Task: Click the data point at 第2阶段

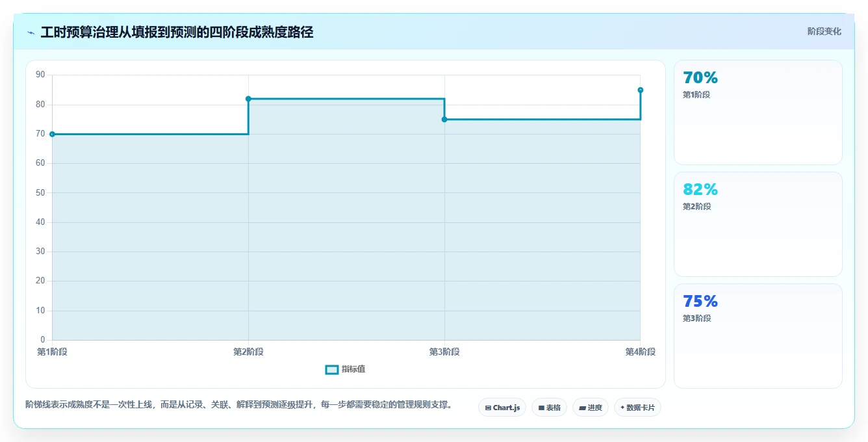Action: point(248,99)
